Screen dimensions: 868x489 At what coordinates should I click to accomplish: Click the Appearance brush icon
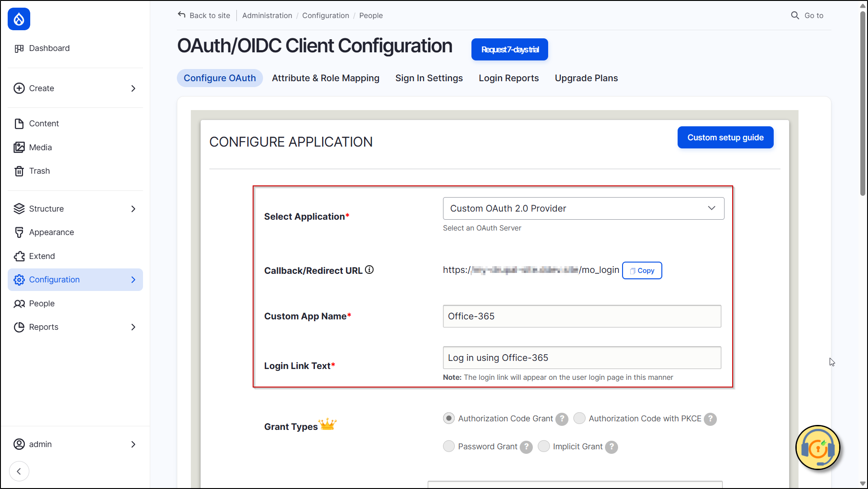(19, 232)
